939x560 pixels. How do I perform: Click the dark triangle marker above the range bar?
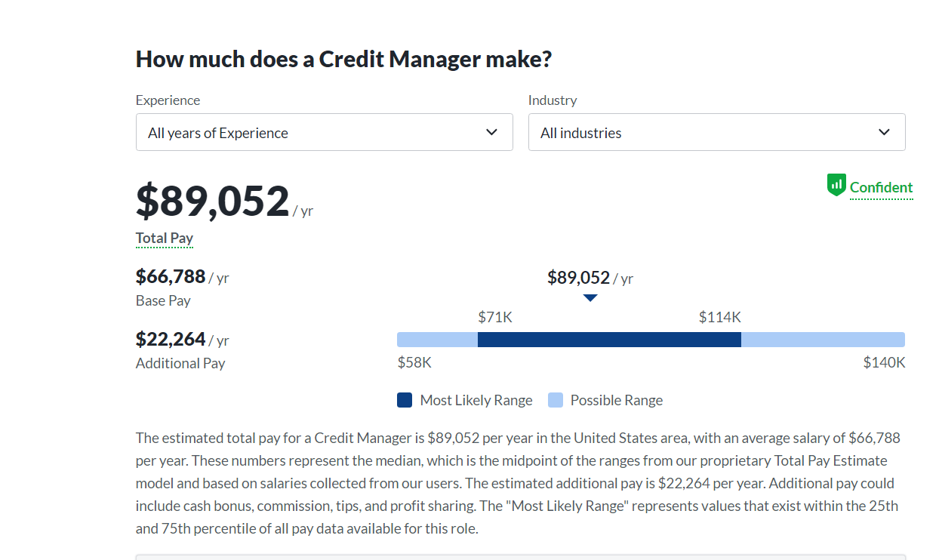pos(590,298)
